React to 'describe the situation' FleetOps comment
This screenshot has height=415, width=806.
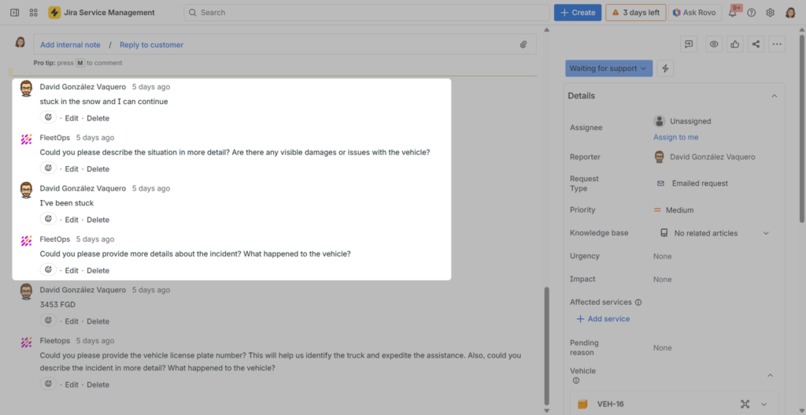pos(48,168)
